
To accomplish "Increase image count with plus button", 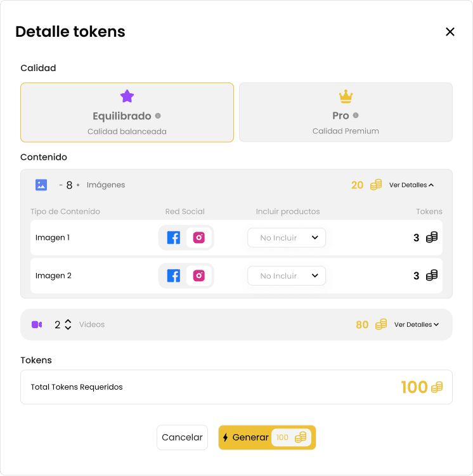I will tap(78, 185).
